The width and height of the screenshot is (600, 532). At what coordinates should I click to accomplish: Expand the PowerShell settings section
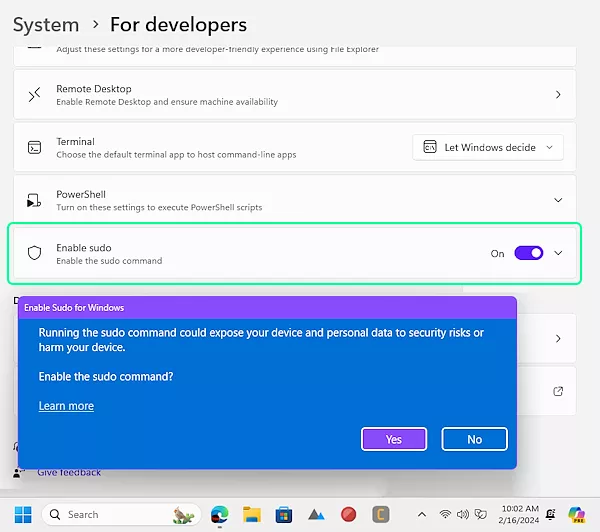(558, 200)
